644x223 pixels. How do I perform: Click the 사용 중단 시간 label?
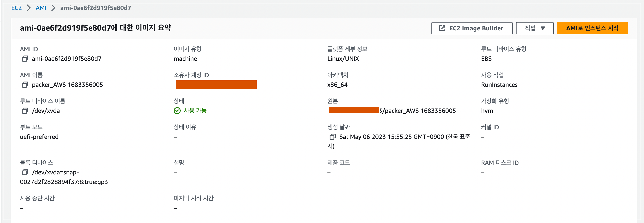pyautogui.click(x=37, y=198)
